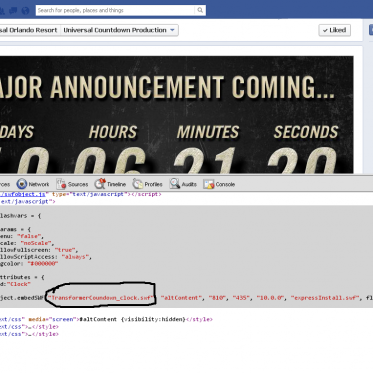Image resolution: width=373 pixels, height=373 pixels.
Task: Open the Network panel icon
Action: click(x=22, y=184)
